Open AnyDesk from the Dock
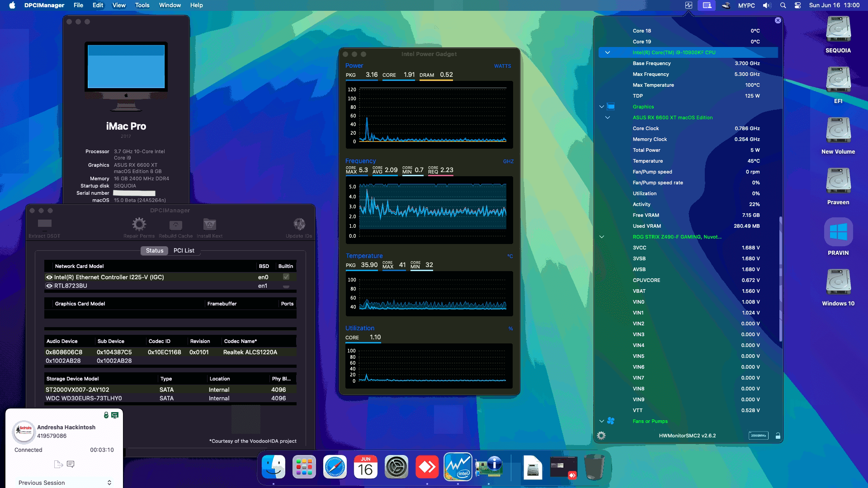 (427, 467)
